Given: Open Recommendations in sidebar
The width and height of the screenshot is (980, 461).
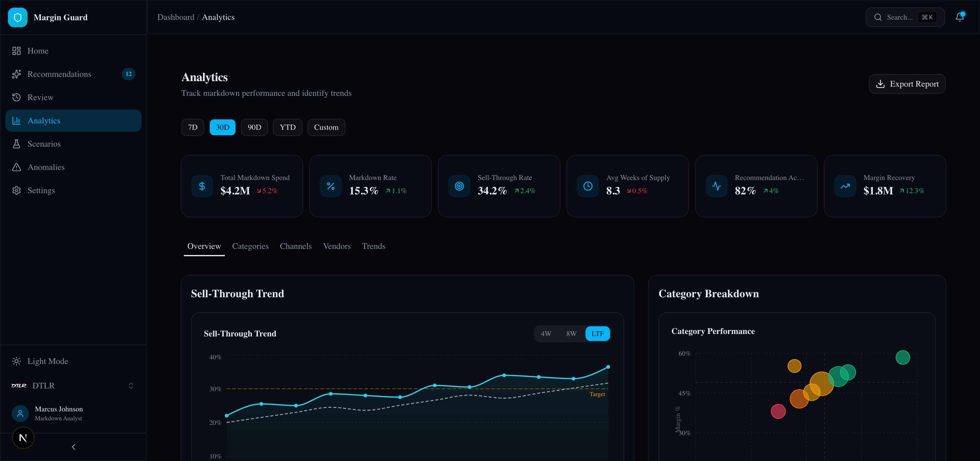Looking at the screenshot, I should tap(73, 74).
